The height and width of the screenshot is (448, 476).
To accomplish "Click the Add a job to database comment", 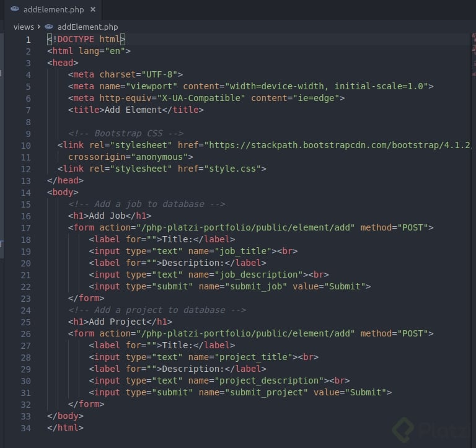I will click(147, 204).
